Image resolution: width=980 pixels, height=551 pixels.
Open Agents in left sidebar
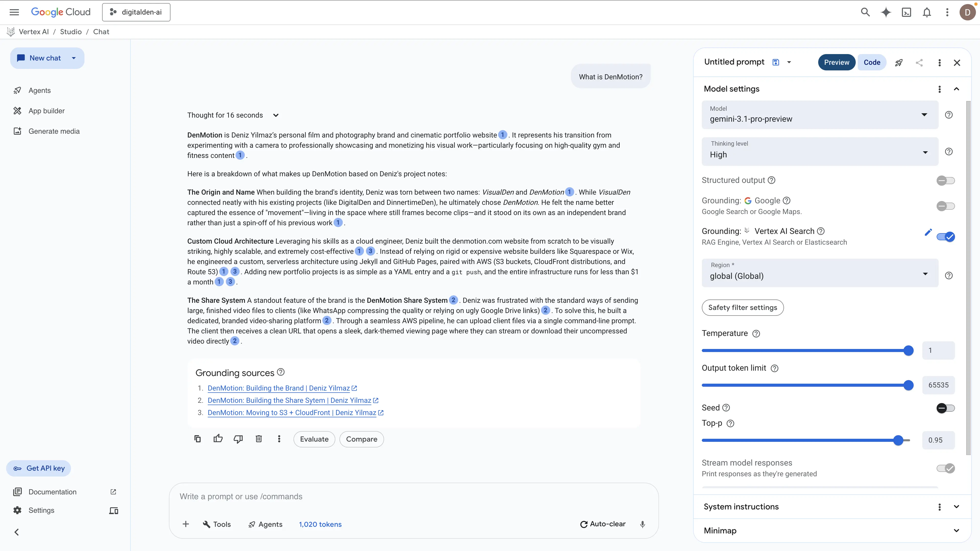(x=40, y=91)
